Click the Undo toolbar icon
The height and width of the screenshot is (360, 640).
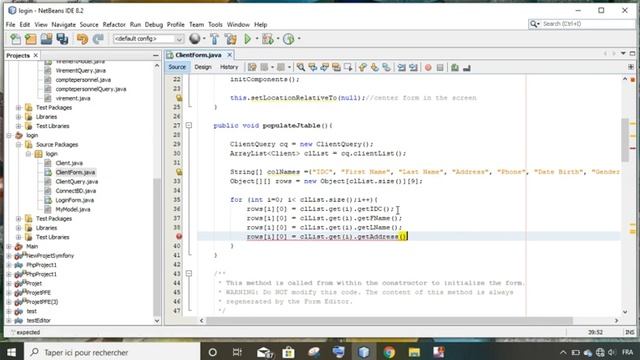[x=82, y=39]
